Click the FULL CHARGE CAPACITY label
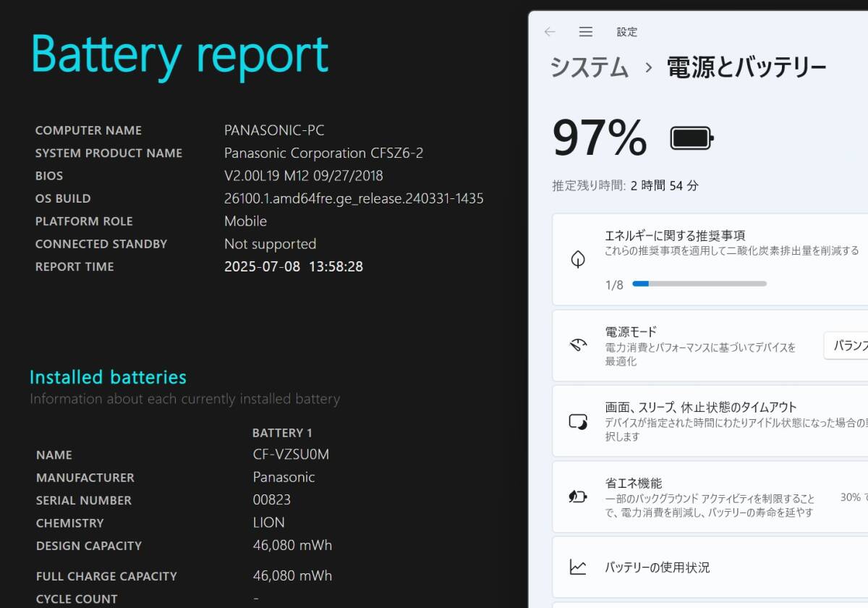This screenshot has width=868, height=608. (106, 576)
